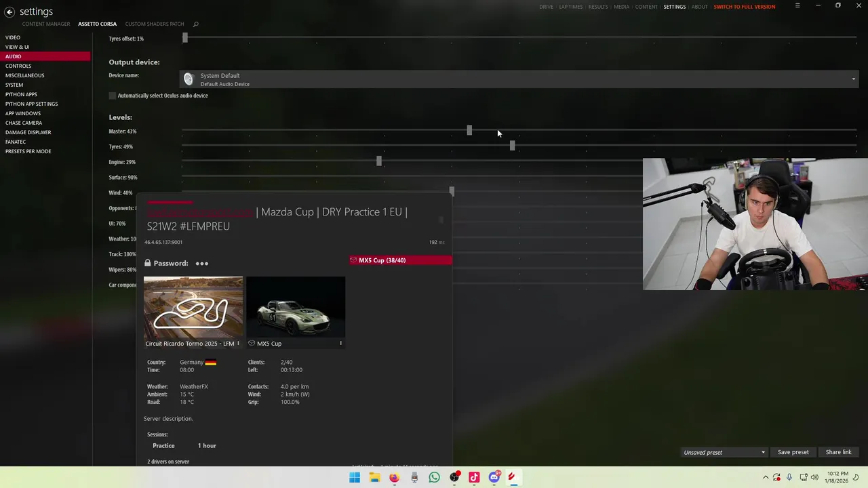
Task: Select Presets Per Mode in the sidebar
Action: [x=28, y=151]
